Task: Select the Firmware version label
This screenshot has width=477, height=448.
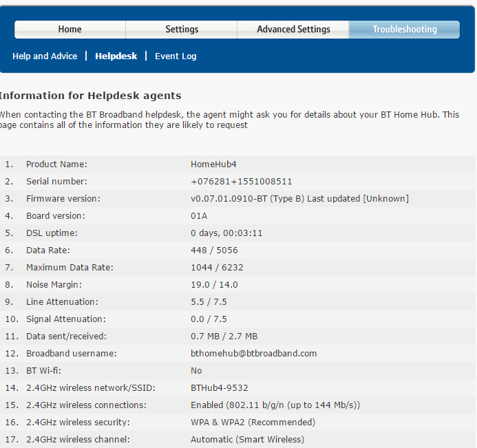Action: tap(63, 199)
